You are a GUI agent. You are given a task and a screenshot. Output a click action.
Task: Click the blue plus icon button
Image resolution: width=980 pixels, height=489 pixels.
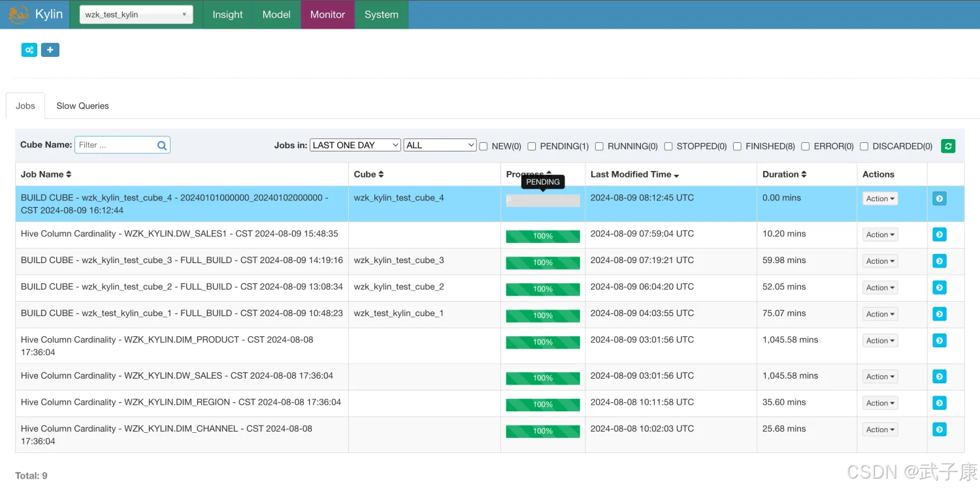click(50, 50)
